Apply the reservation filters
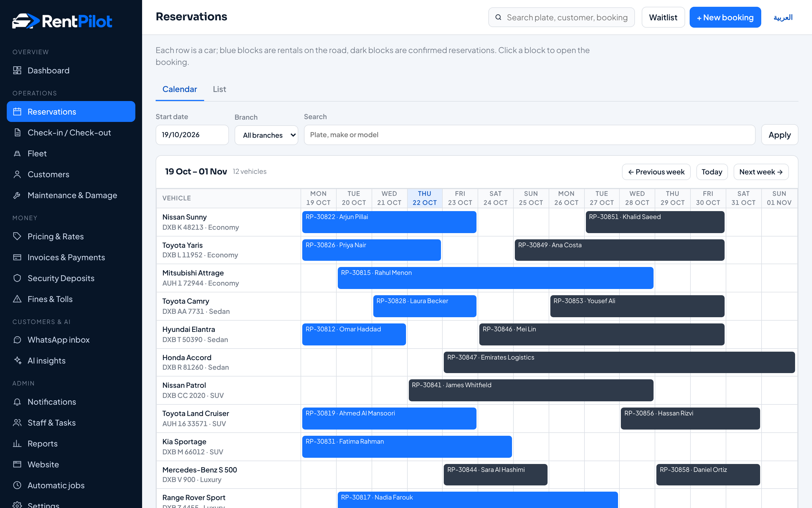 tap(780, 135)
